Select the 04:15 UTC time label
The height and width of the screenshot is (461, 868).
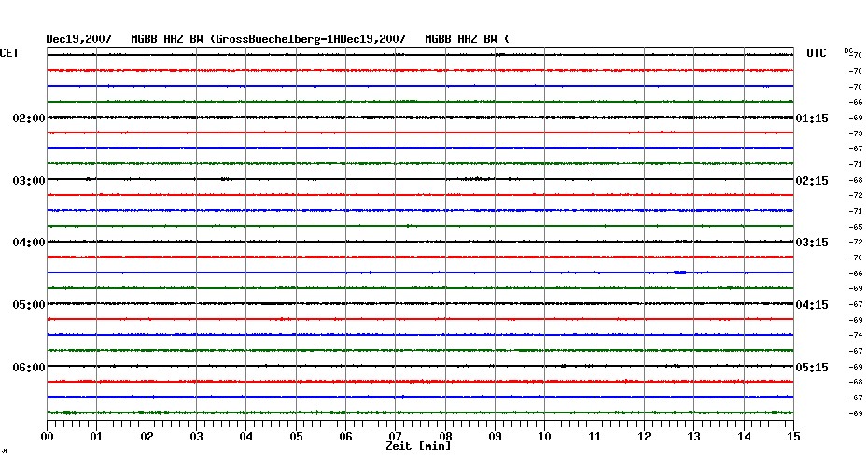(x=812, y=305)
